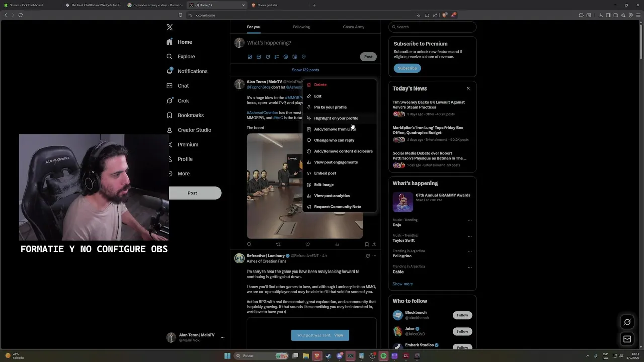Schedule the post via calendar icon
Viewport: 644px width, 362px height.
(x=295, y=57)
